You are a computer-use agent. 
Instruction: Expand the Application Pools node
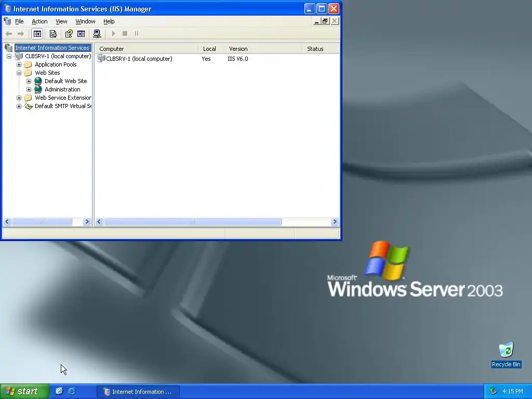(x=19, y=64)
